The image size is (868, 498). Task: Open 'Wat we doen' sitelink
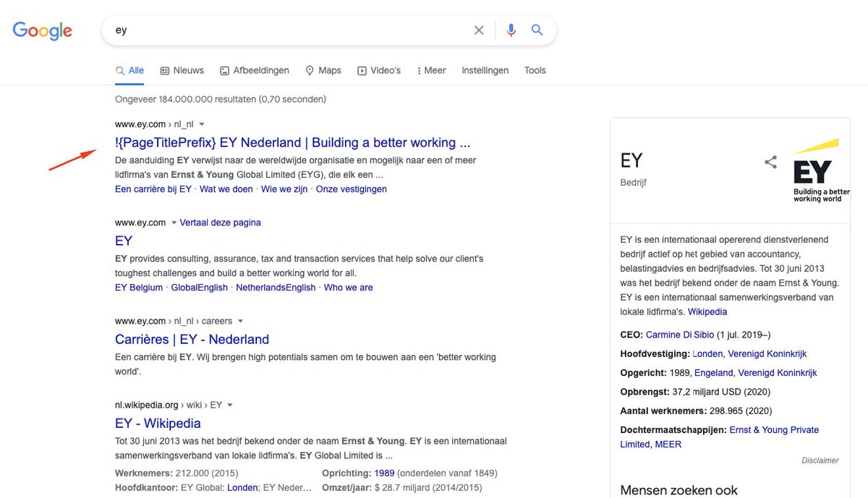226,189
